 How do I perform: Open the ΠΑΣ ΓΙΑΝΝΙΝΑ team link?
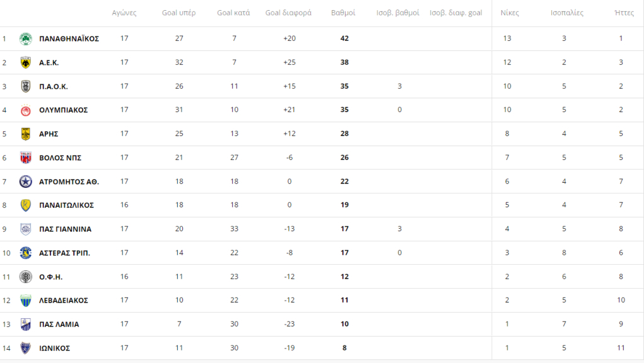click(66, 229)
